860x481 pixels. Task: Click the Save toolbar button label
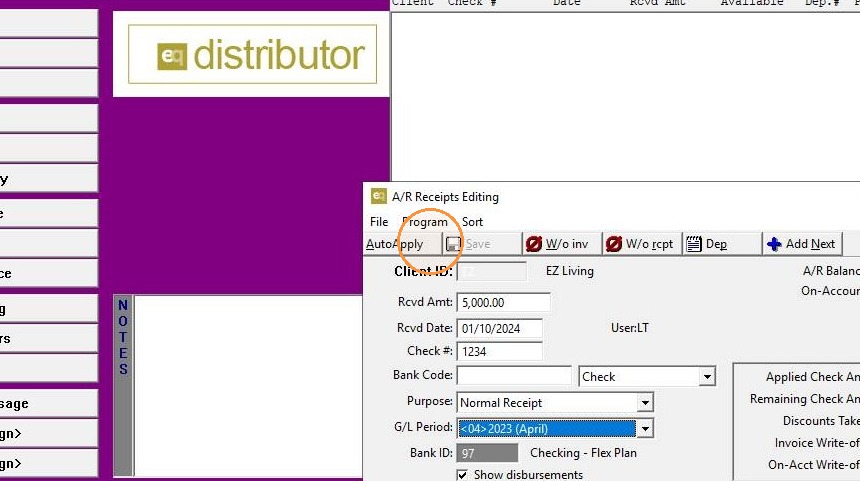(x=478, y=244)
